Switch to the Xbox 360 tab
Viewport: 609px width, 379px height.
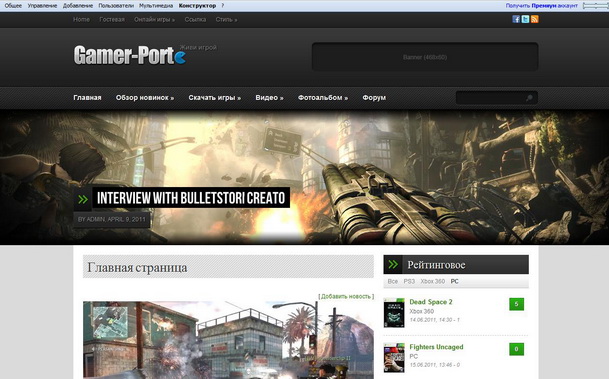432,281
